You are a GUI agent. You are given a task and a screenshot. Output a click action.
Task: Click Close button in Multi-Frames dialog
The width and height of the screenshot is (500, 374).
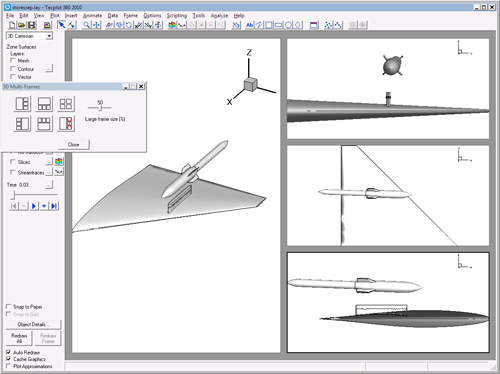pos(74,144)
